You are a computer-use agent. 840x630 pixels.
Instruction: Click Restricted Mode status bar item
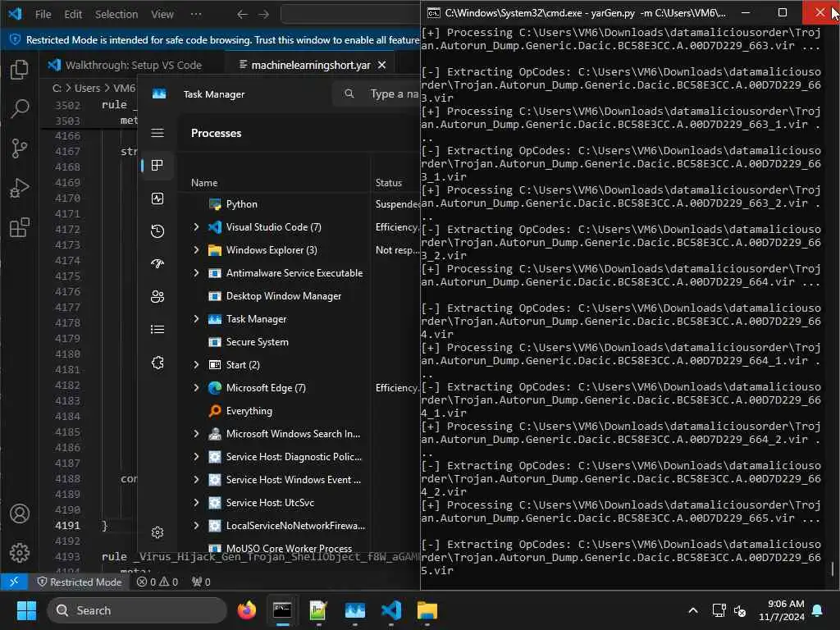click(x=80, y=582)
